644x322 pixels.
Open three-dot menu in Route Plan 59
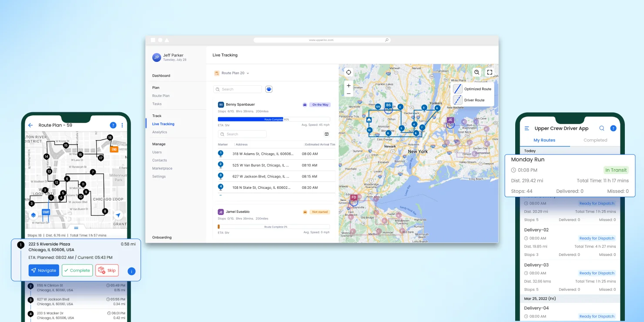pos(122,125)
